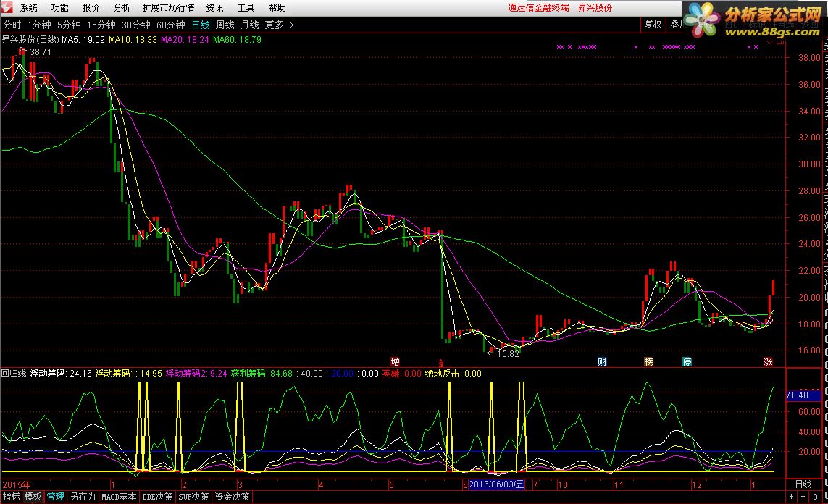Screen dimensions: 828x504
Task: Open the 资讯 menu
Action: tap(214, 8)
